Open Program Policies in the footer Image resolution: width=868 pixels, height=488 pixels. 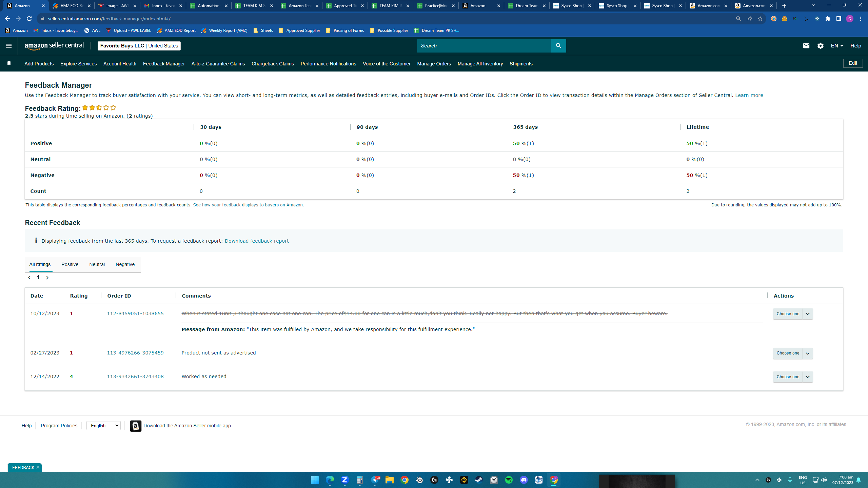coord(59,426)
